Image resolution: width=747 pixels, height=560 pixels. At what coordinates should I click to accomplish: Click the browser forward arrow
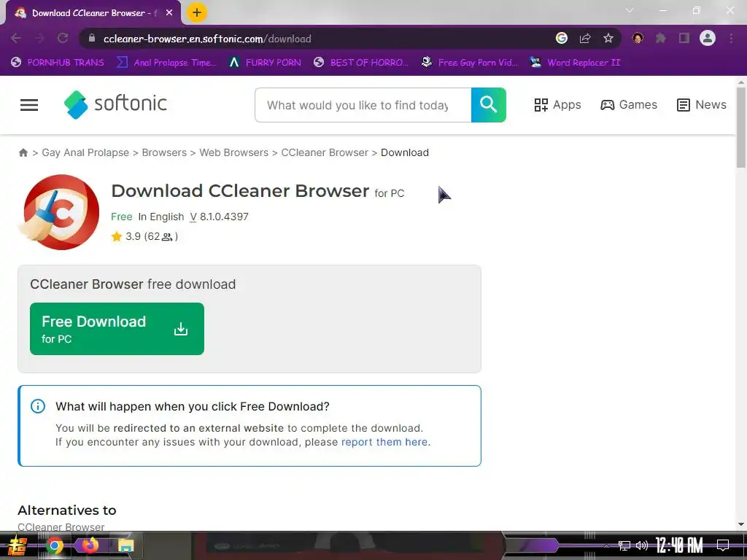39,38
